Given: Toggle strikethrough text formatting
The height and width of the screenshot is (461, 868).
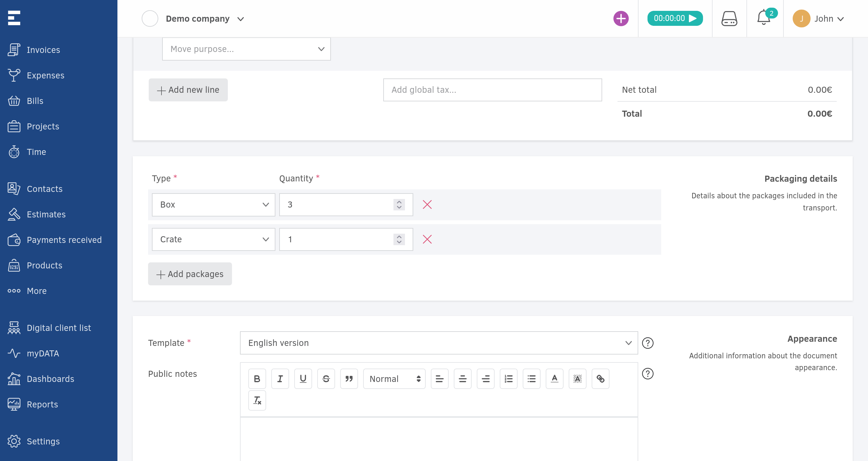Looking at the screenshot, I should 326,378.
